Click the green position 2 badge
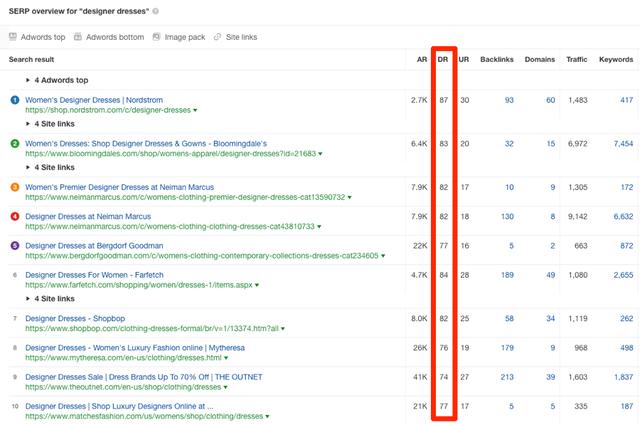The height and width of the screenshot is (425, 640). coord(15,144)
